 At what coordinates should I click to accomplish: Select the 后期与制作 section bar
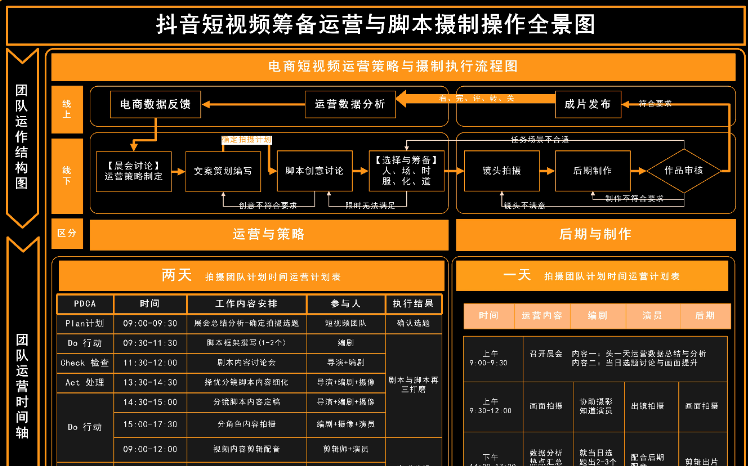[x=595, y=234]
